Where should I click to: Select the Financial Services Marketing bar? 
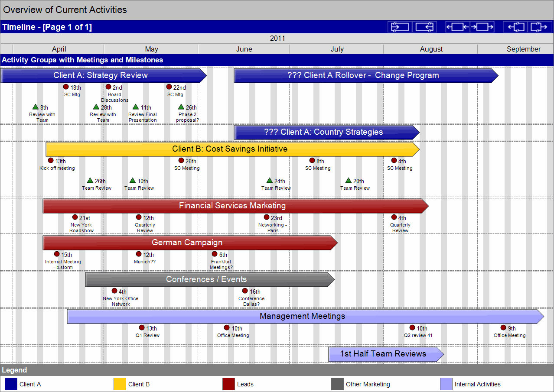click(x=235, y=206)
